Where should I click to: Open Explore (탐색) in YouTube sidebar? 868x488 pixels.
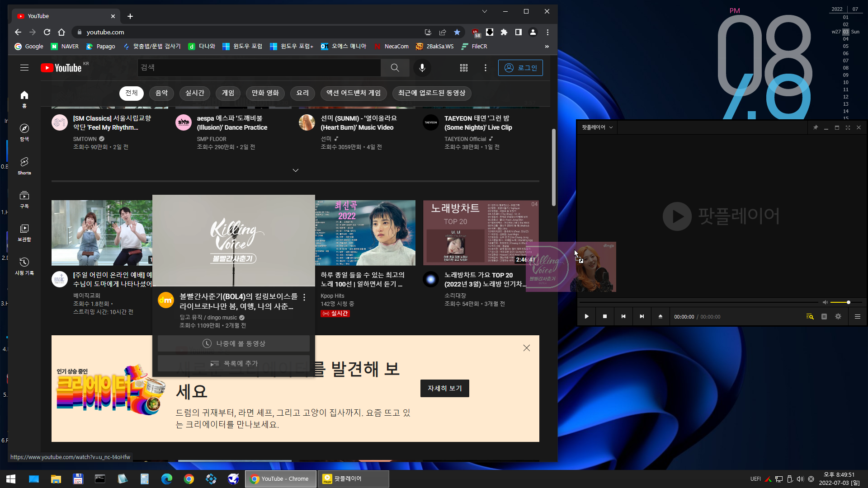24,133
